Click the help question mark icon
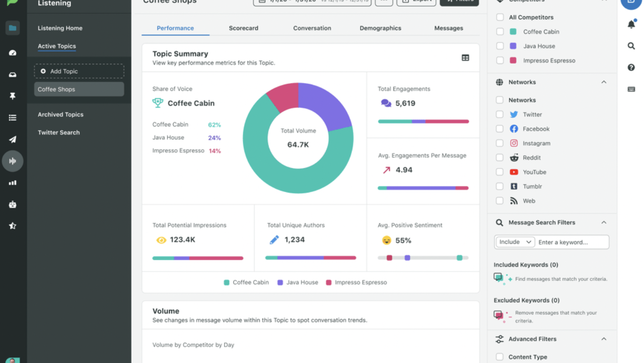 coord(631,68)
